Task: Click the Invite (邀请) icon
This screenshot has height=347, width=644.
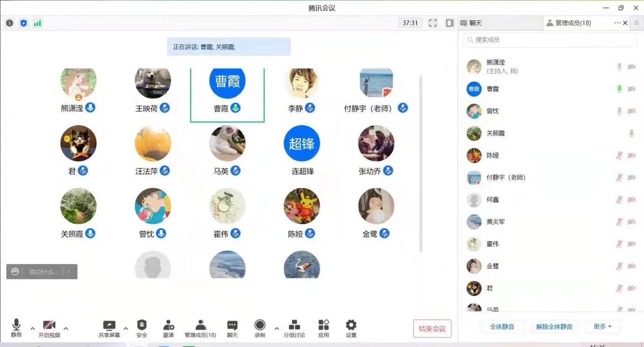Action: tap(168, 325)
